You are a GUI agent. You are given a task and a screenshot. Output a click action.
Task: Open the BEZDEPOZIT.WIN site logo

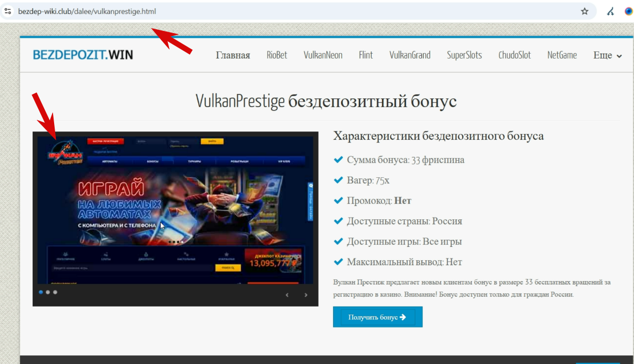[x=83, y=55]
